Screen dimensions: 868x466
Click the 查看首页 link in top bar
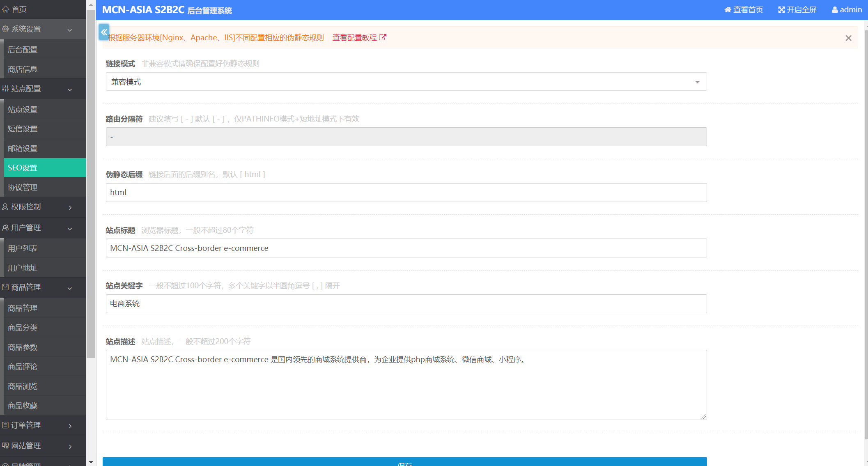point(743,9)
